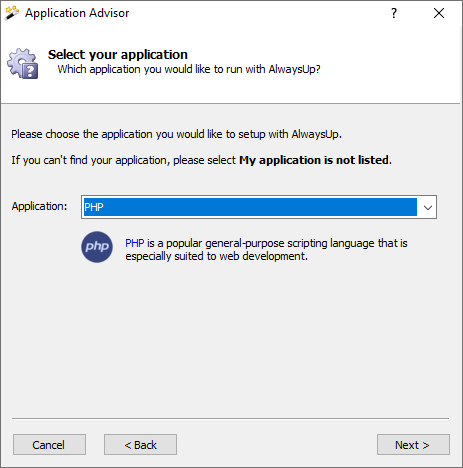Viewport: 463px width, 468px height.
Task: Proceed with the Next > button
Action: 413,445
